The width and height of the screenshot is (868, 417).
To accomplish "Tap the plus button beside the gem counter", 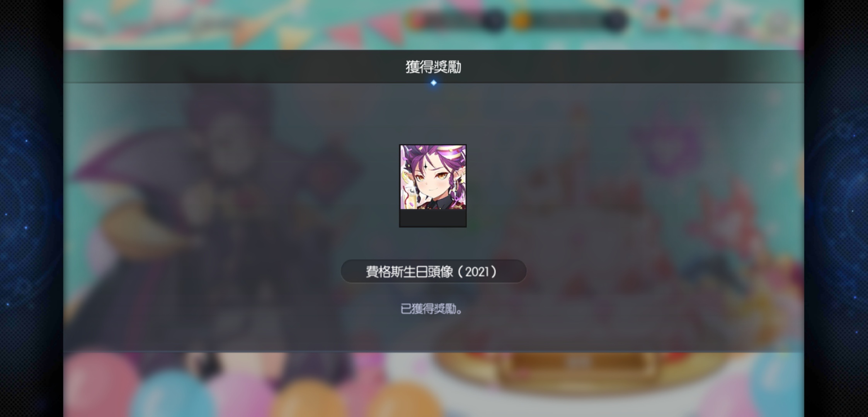I will [494, 20].
